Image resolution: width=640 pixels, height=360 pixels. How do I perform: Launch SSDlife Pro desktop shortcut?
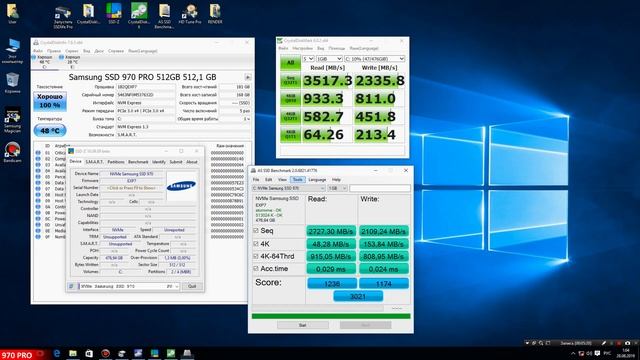click(63, 16)
